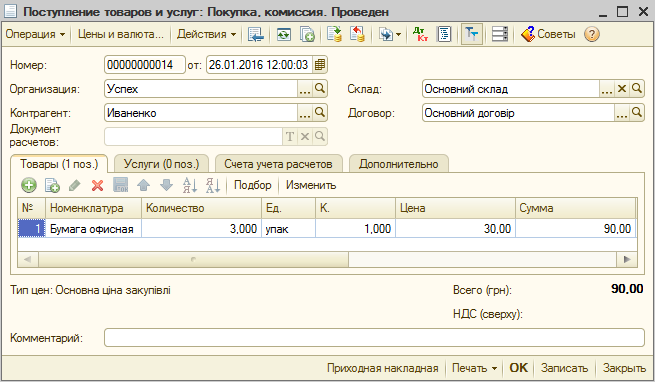655x382 pixels.
Task: Click the Номенклатура column header
Action: point(93,208)
